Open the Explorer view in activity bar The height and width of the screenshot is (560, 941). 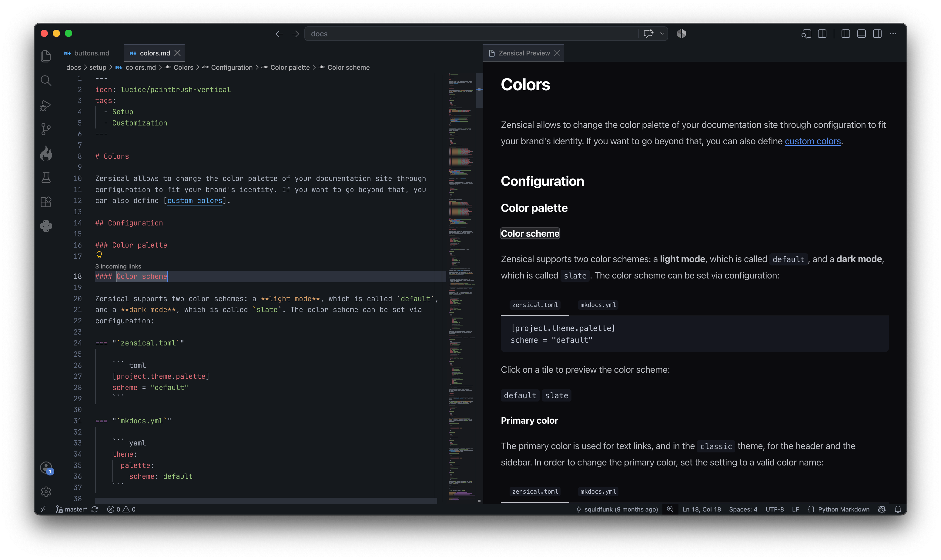[46, 56]
